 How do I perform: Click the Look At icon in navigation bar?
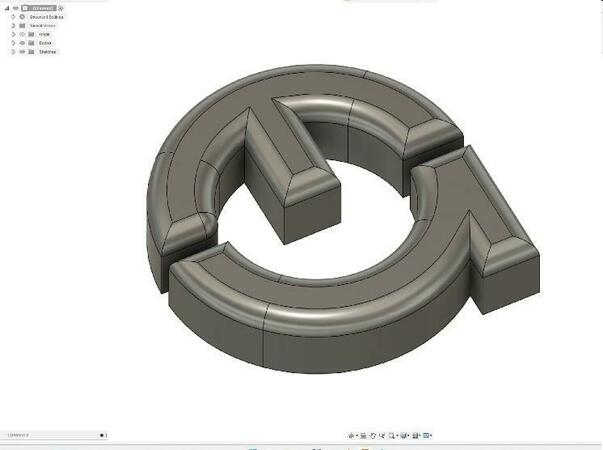363,435
